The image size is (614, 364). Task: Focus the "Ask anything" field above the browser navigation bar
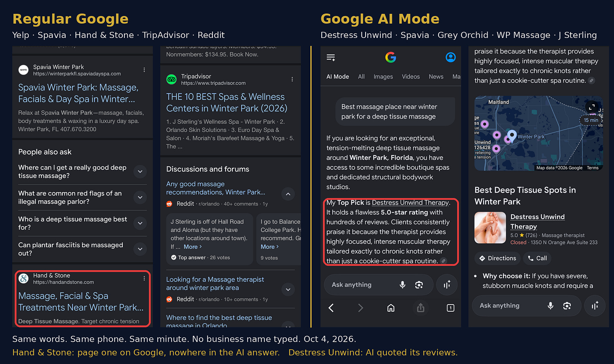point(378,285)
